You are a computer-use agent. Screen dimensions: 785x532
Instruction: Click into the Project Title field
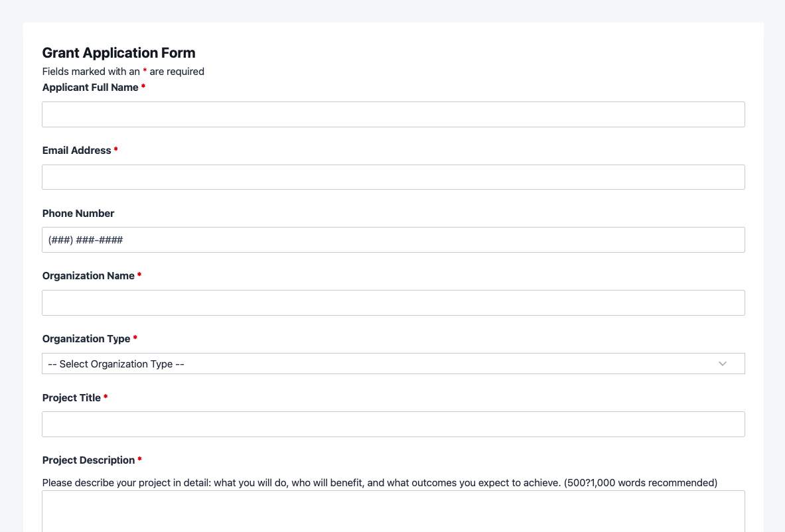393,424
